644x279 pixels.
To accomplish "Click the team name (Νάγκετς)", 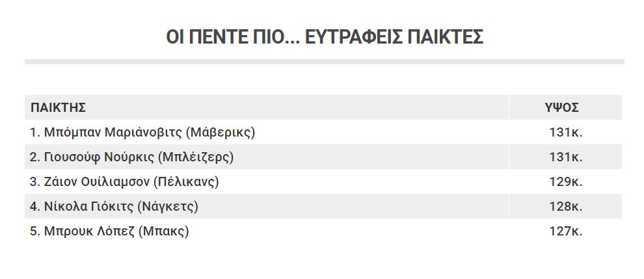I will tap(168, 207).
